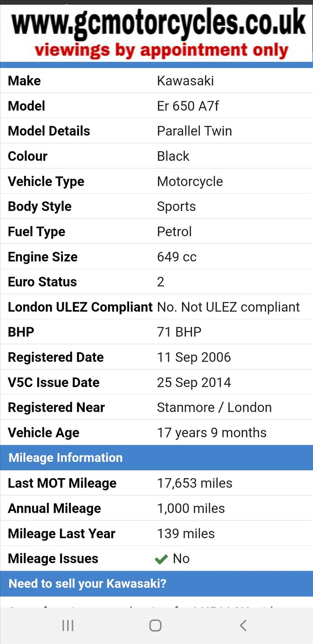This screenshot has height=644, width=313.
Task: Select the Mileage Last Year 139 miles value
Action: (x=186, y=533)
